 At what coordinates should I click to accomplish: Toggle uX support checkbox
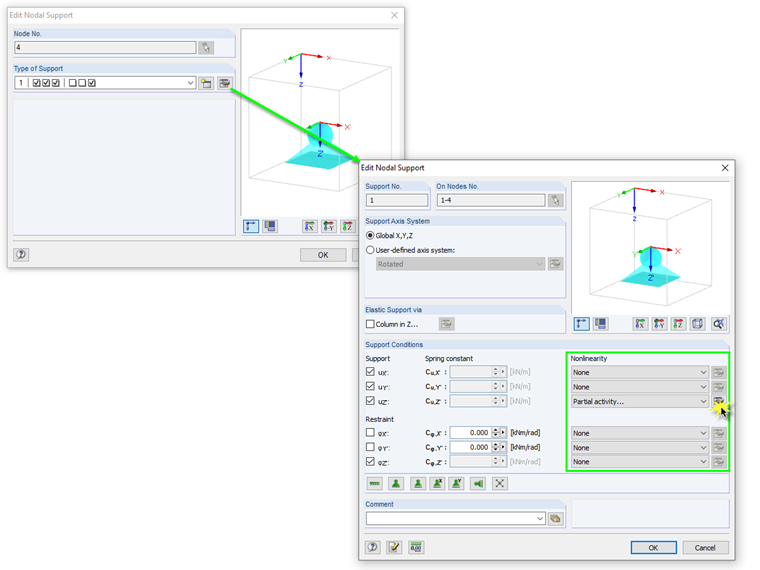pyautogui.click(x=370, y=372)
